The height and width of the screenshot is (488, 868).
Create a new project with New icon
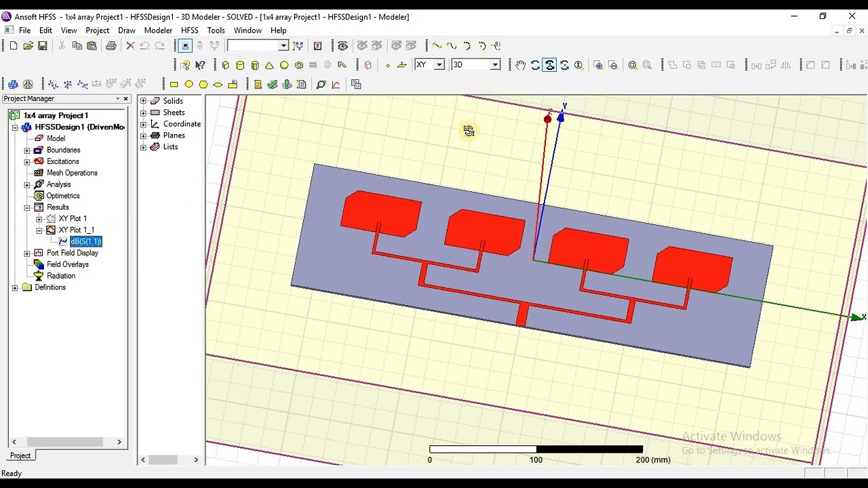pos(14,45)
